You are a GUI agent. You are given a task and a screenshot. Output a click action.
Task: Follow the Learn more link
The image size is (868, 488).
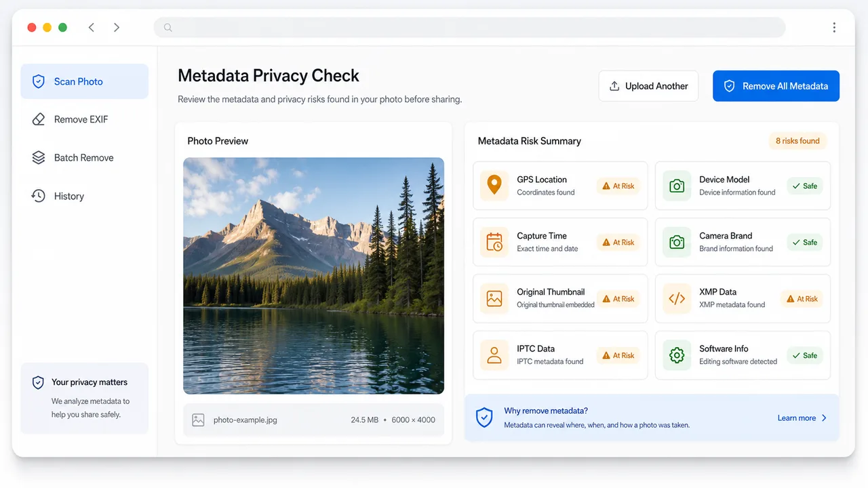tap(797, 418)
